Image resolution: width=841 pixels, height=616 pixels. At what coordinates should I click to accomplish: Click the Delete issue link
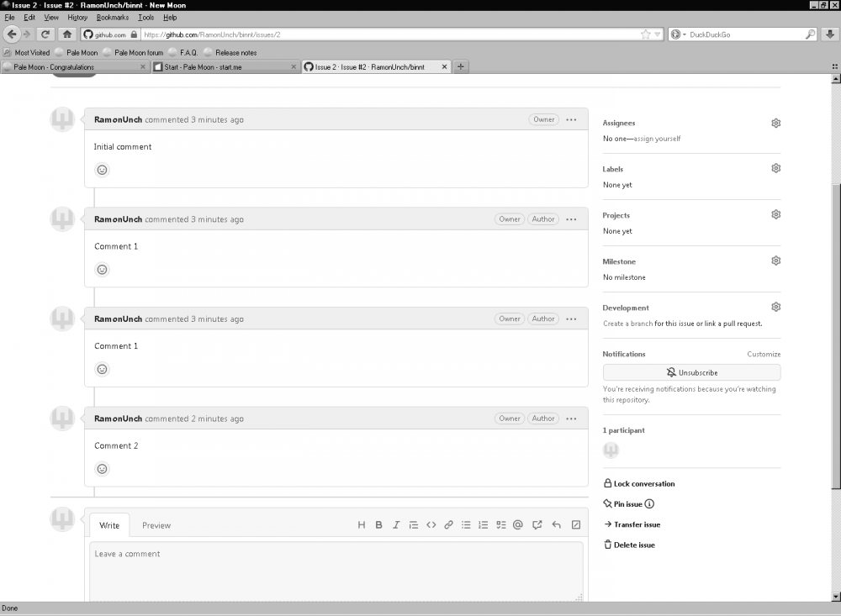[x=633, y=545]
